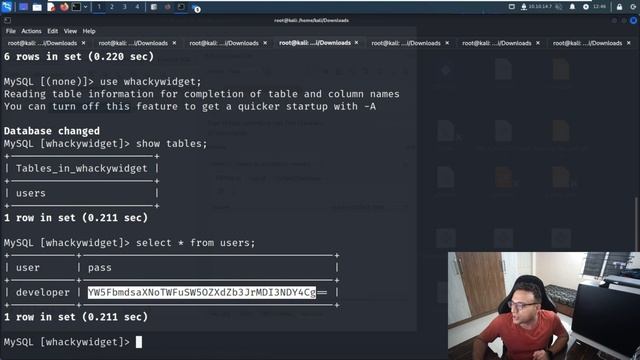The height and width of the screenshot is (360, 640).
Task: Select the active terminal window taskbar button
Action: (x=181, y=7)
